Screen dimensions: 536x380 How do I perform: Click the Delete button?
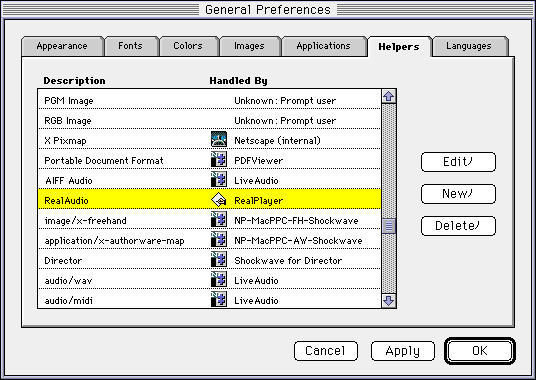458,226
